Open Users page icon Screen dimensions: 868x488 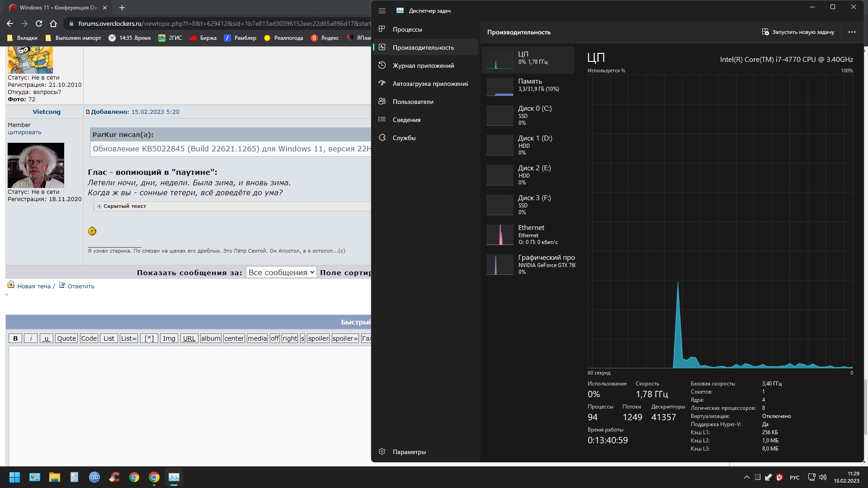pyautogui.click(x=382, y=102)
